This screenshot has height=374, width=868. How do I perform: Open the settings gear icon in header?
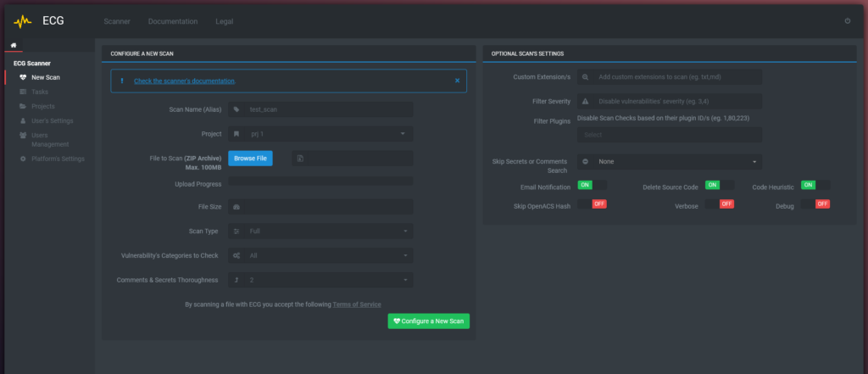pos(847,20)
